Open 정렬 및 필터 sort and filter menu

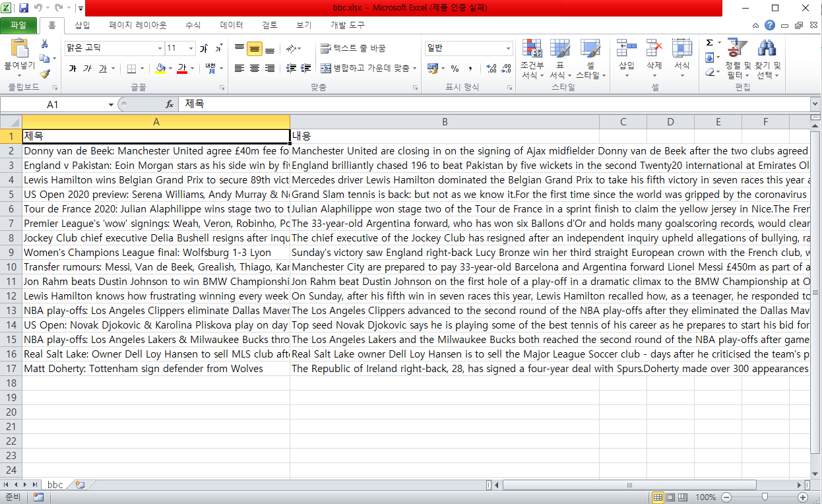click(738, 59)
